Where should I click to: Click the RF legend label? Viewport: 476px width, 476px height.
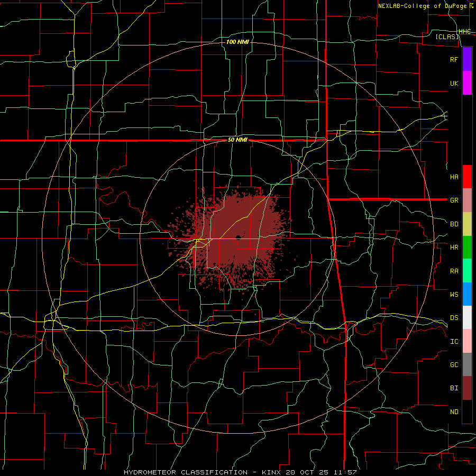tap(454, 59)
